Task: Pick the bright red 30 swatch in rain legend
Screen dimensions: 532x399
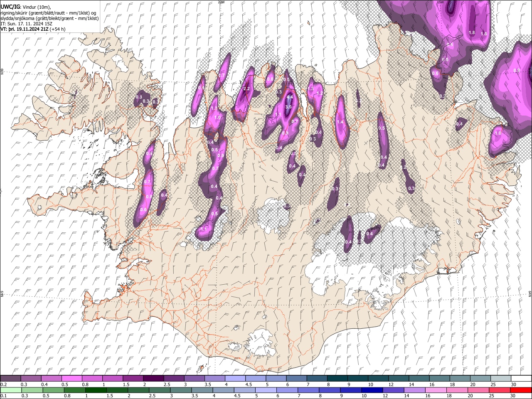Action: 521,390
